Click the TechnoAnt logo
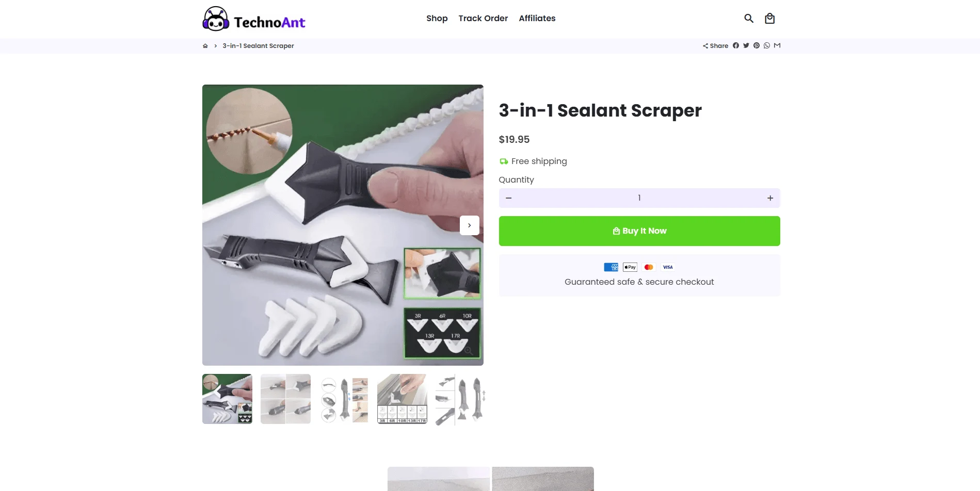The image size is (980, 491). point(254,19)
